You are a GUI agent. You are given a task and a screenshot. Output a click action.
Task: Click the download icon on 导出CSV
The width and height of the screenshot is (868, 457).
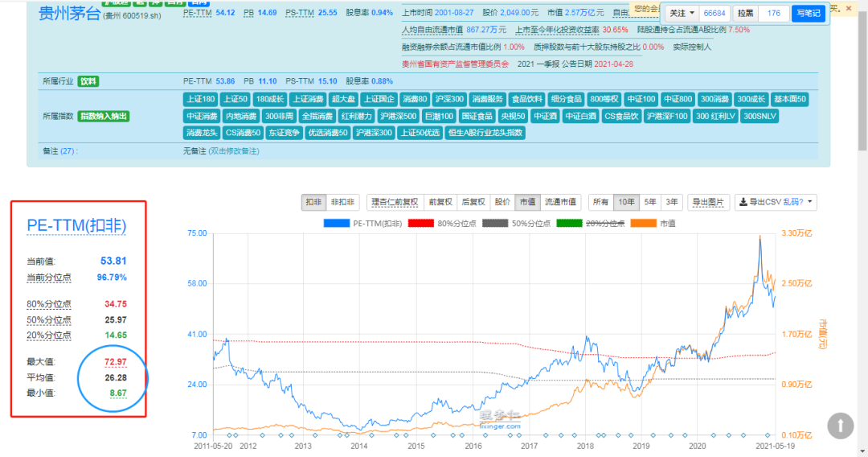[743, 202]
